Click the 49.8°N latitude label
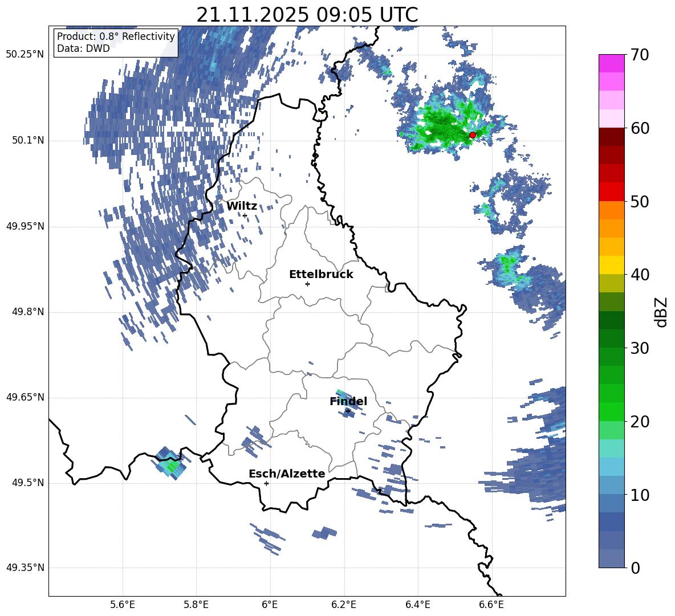This screenshot has height=616, width=675. [x=27, y=312]
